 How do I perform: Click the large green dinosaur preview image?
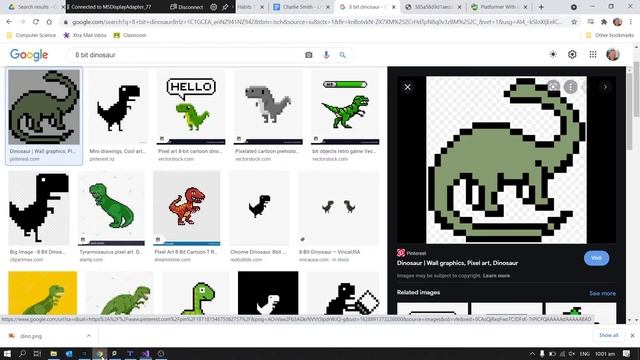pos(506,160)
